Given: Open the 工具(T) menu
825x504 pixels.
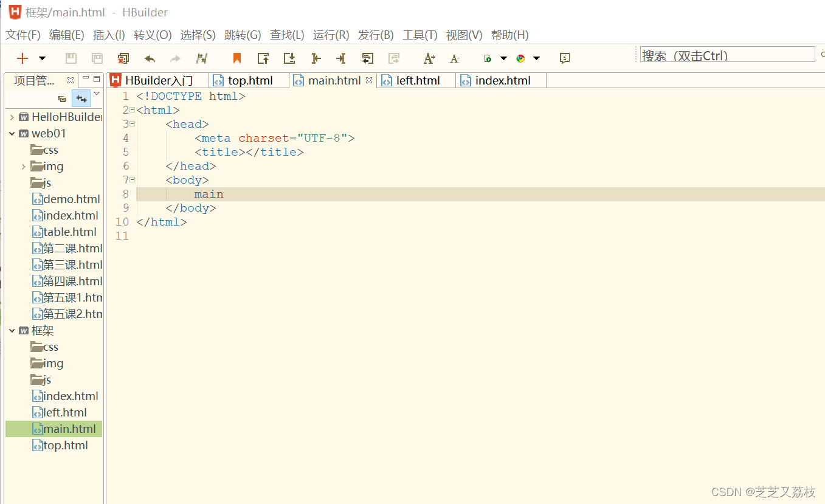Looking at the screenshot, I should click(x=420, y=35).
